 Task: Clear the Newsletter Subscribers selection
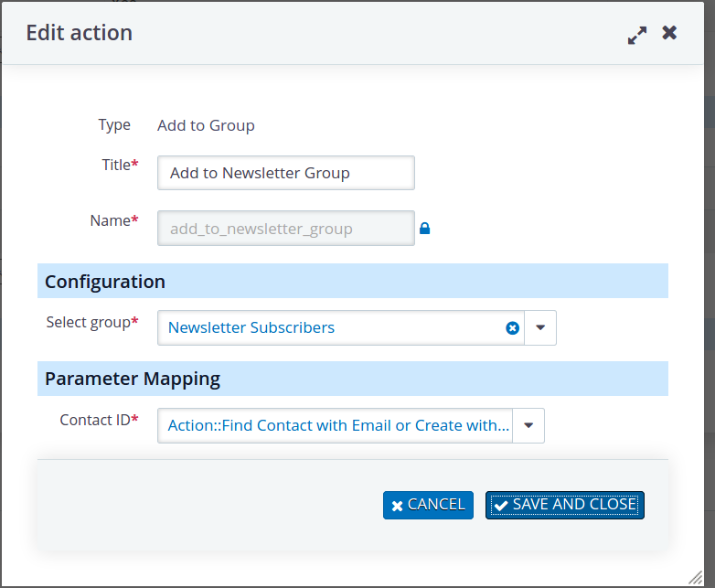[512, 328]
